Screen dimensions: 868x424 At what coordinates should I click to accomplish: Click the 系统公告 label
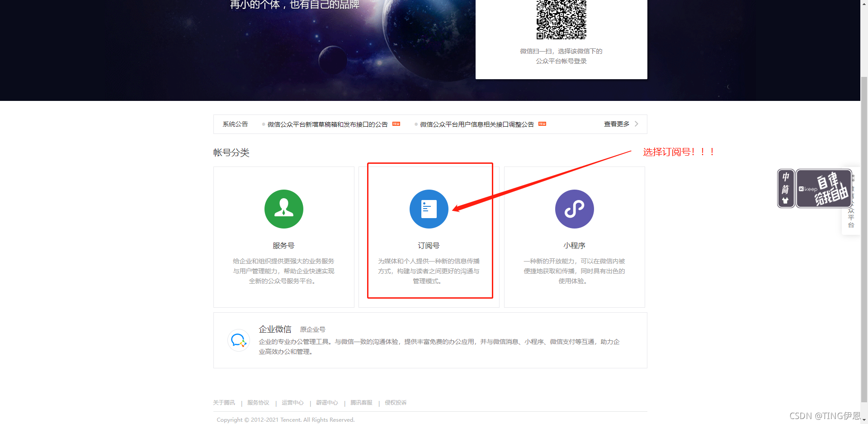[x=235, y=124]
